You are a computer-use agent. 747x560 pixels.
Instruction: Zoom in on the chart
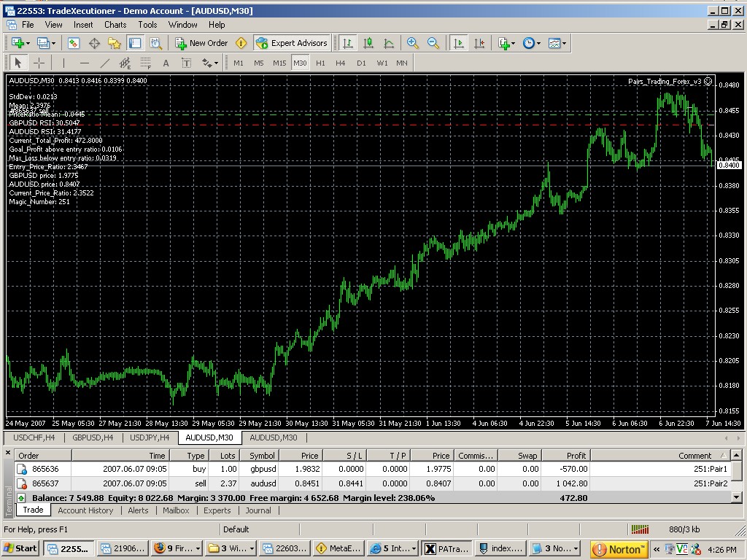click(x=413, y=43)
